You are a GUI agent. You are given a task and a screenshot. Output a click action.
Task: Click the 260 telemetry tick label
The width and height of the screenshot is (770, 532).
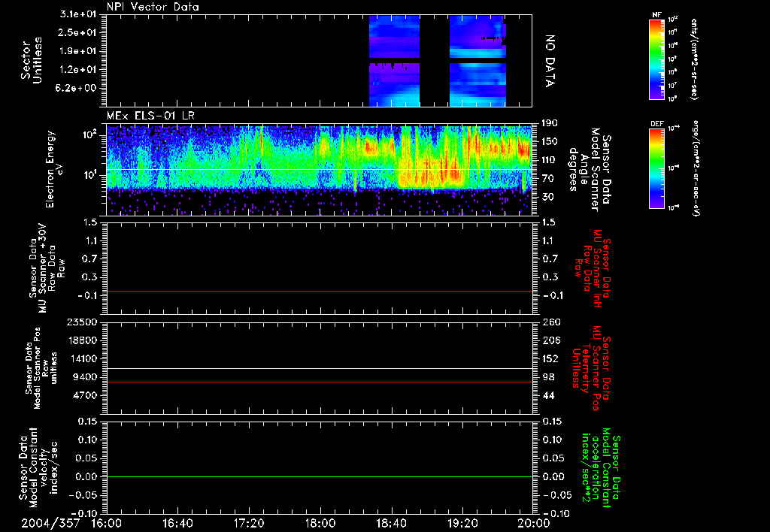click(x=551, y=322)
